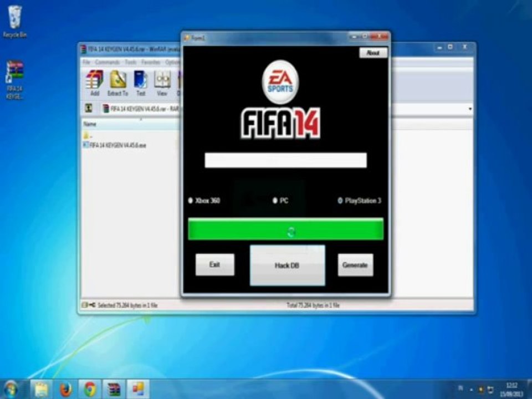Open the Commands menu in WinRAR

(107, 62)
